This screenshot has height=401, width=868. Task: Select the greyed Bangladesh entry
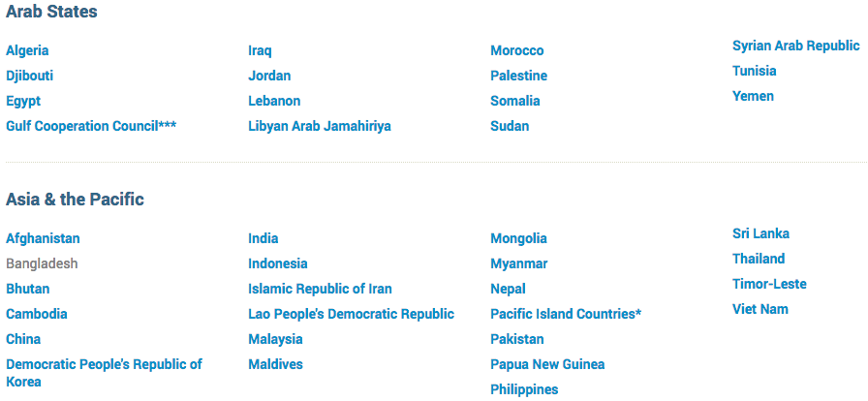42,264
